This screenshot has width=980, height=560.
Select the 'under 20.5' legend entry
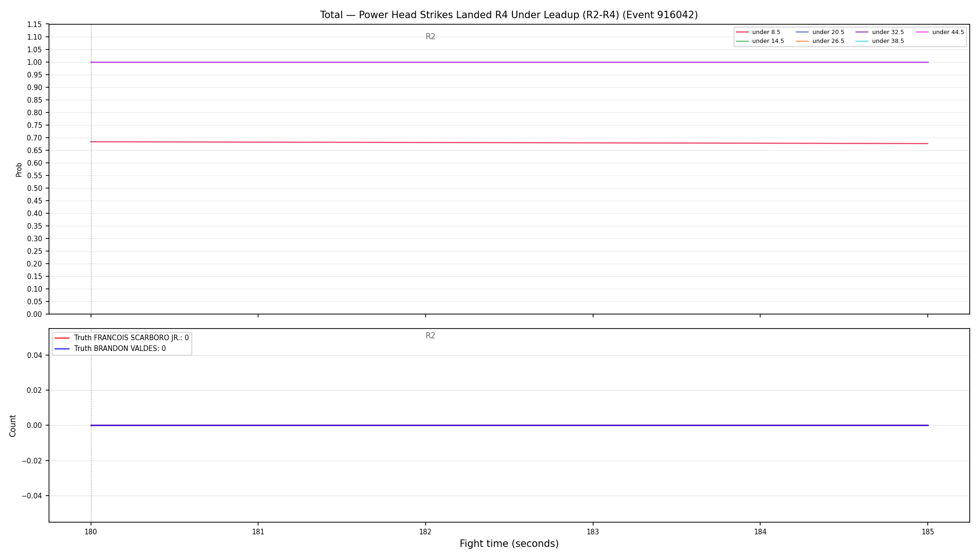coord(820,32)
